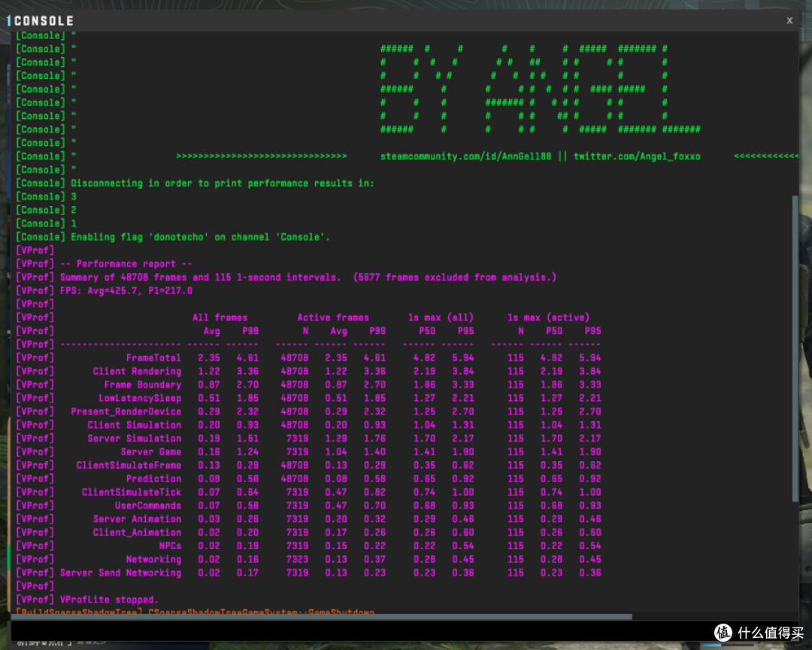Click the Server Animation row label

pyautogui.click(x=138, y=519)
